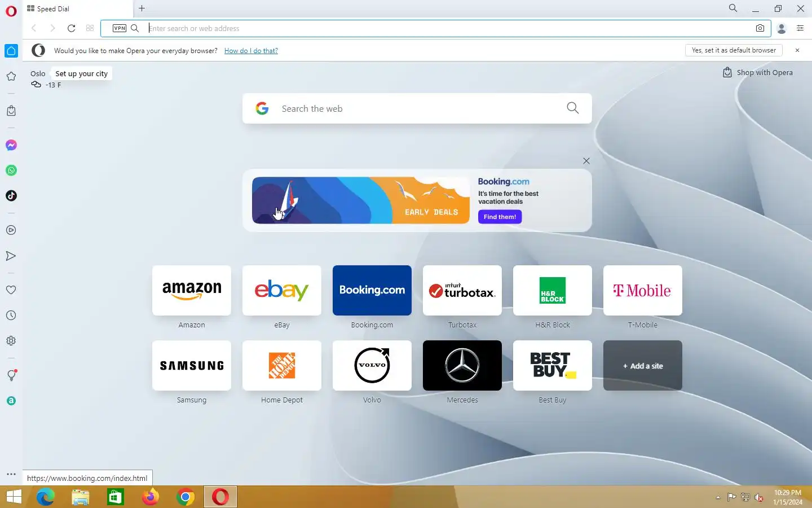812x508 pixels.
Task: Open the Samsung speed dial tile
Action: (x=192, y=365)
